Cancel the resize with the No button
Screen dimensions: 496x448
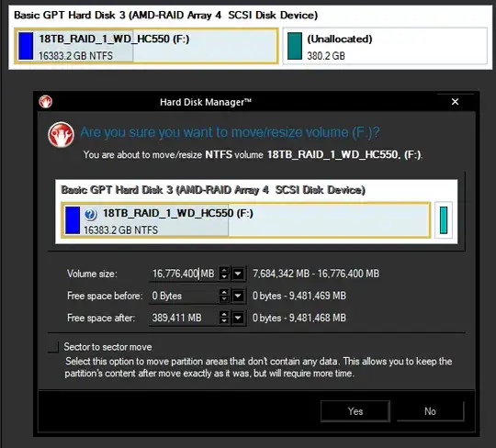pos(430,411)
